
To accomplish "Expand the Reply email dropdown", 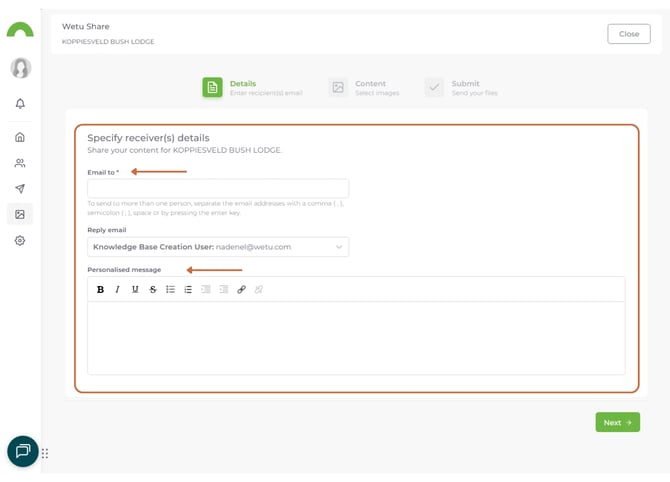I will point(218,247).
